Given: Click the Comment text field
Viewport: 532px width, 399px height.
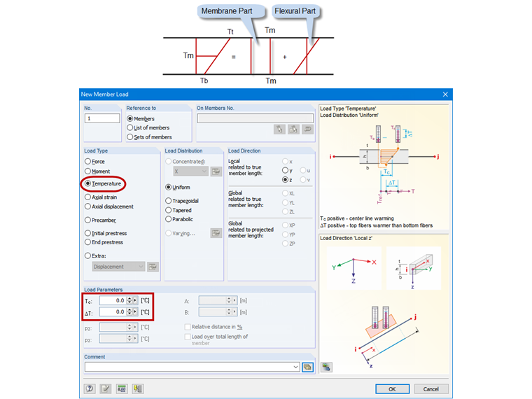Looking at the screenshot, I should [x=188, y=367].
